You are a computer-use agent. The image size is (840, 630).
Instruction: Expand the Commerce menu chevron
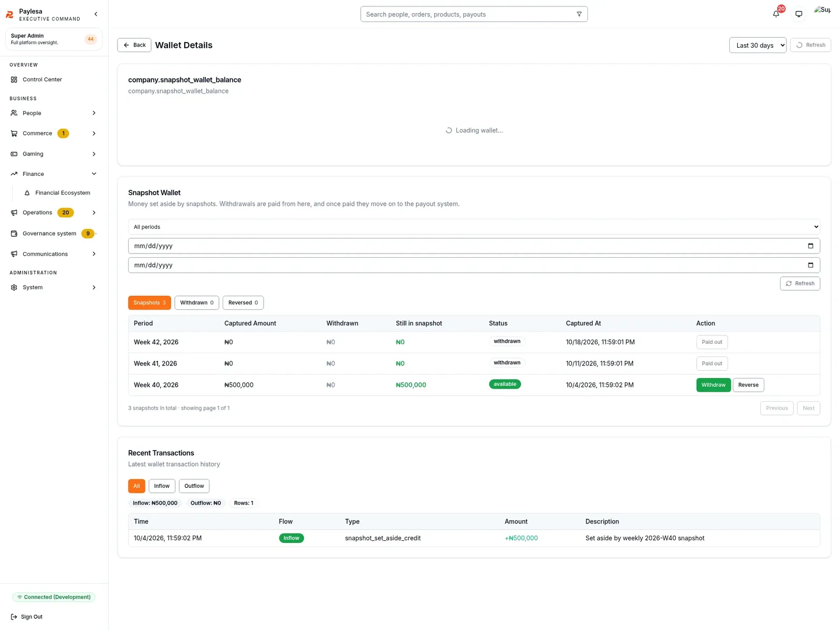94,133
